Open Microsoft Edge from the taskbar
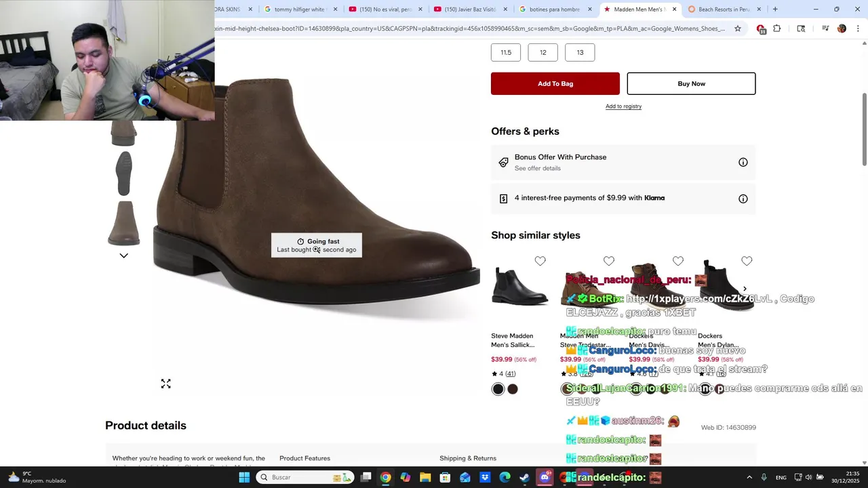Viewport: 868px width, 488px height. pos(505,477)
